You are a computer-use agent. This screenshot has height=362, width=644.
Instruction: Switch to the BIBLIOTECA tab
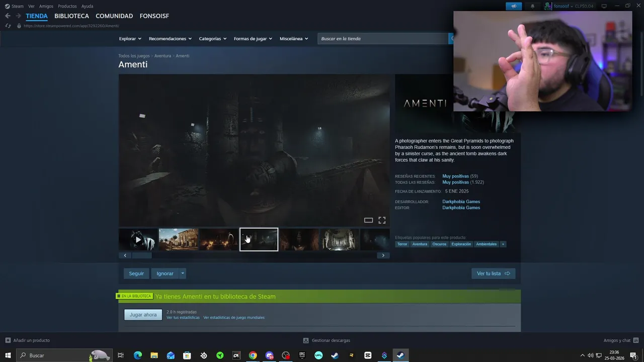click(x=71, y=16)
